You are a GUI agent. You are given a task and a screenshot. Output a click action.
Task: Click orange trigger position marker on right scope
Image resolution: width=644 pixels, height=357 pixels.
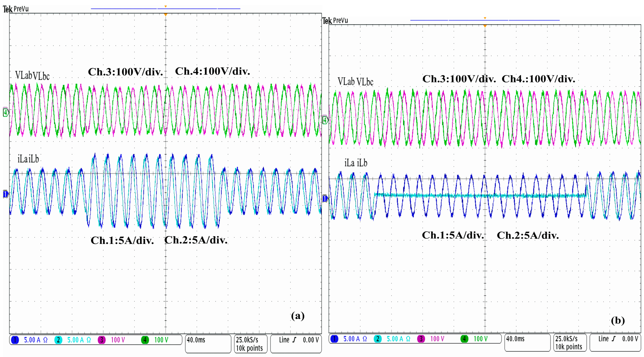pos(485,26)
